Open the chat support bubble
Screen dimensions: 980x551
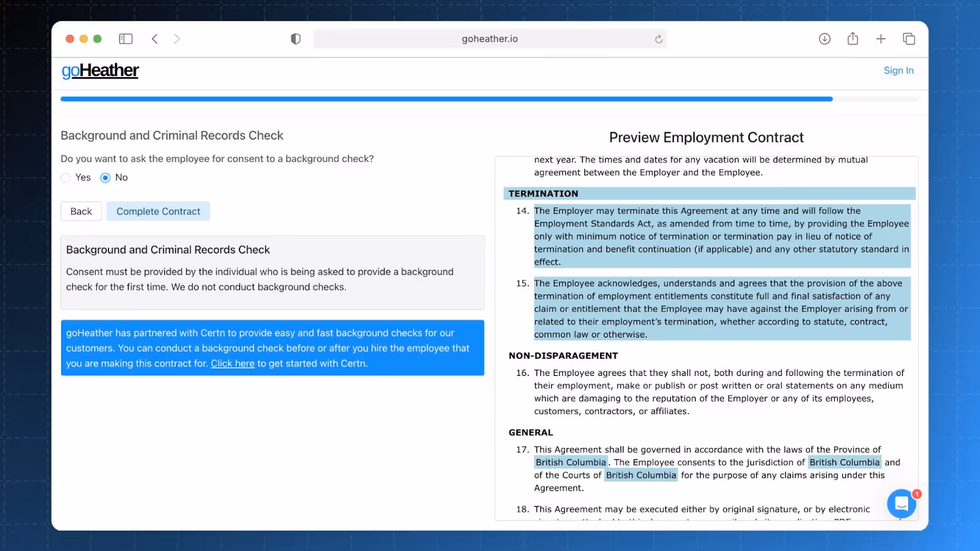click(902, 503)
